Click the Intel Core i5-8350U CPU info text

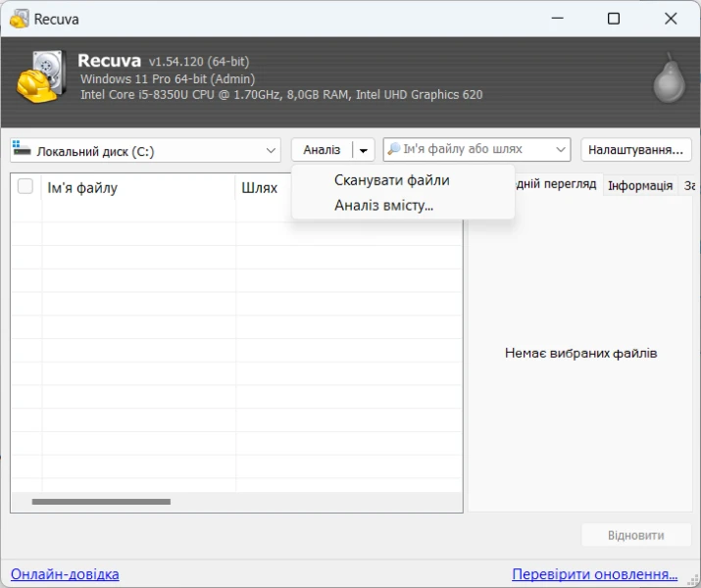(x=281, y=95)
